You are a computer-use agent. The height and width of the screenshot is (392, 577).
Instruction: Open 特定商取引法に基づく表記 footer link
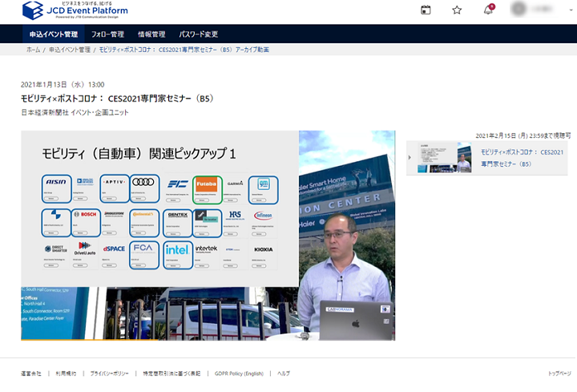tap(171, 374)
